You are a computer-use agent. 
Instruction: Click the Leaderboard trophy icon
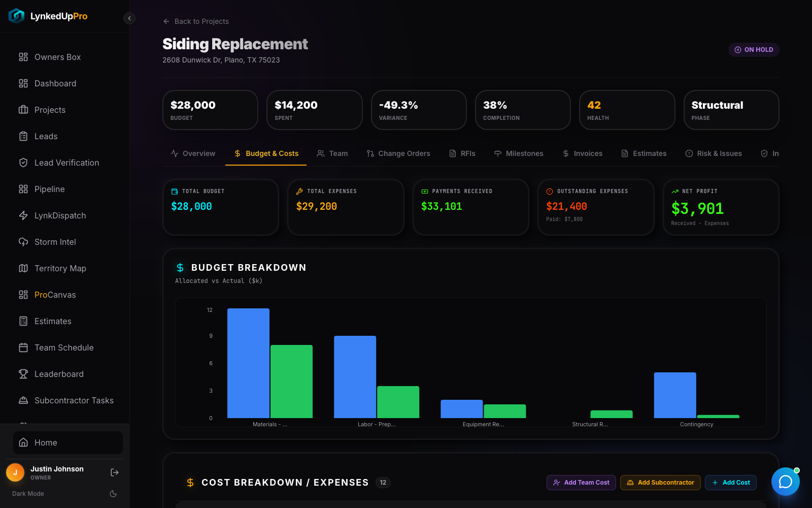pyautogui.click(x=23, y=374)
